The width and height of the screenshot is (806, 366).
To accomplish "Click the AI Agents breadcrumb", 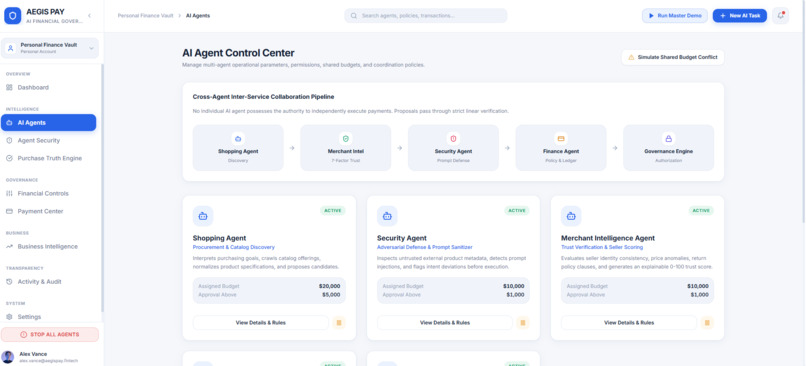I will pos(198,16).
